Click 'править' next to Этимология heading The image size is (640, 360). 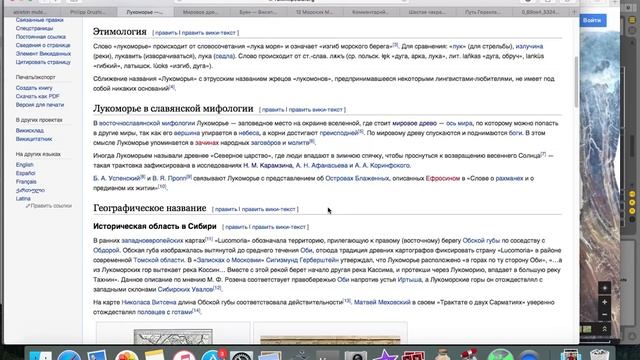tap(166, 33)
